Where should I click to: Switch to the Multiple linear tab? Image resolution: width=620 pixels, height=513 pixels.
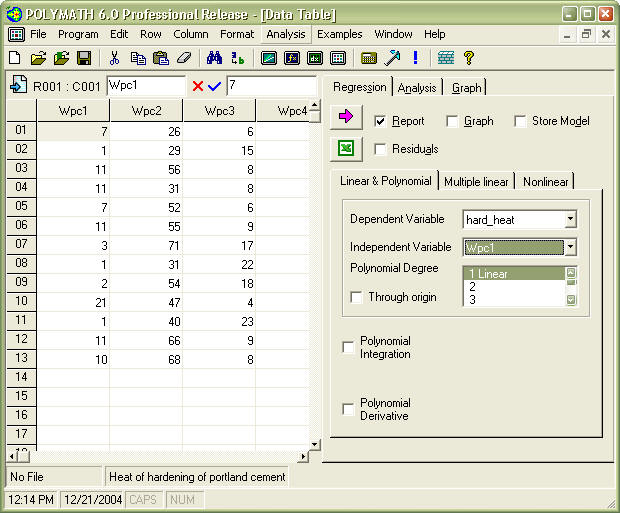(476, 182)
